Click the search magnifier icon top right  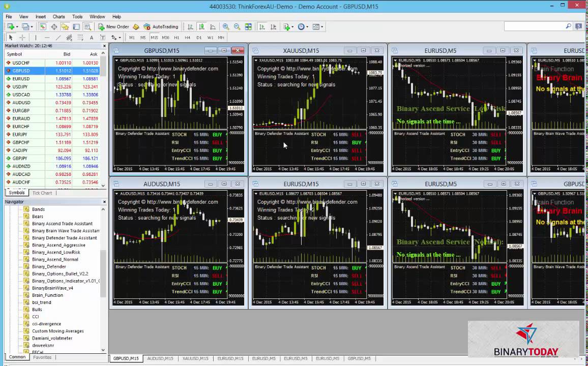point(569,26)
